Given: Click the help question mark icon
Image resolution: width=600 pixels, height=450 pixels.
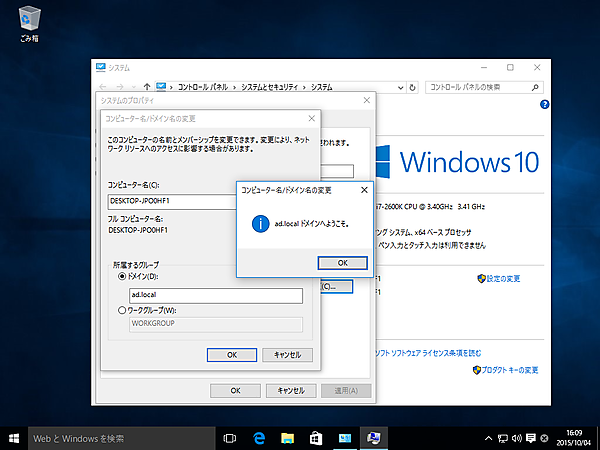Looking at the screenshot, I should [543, 104].
